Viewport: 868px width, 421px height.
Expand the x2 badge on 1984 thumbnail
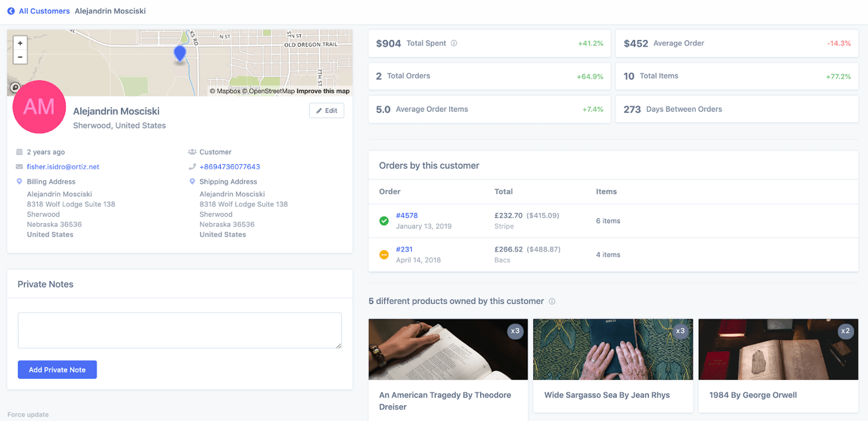click(x=846, y=331)
